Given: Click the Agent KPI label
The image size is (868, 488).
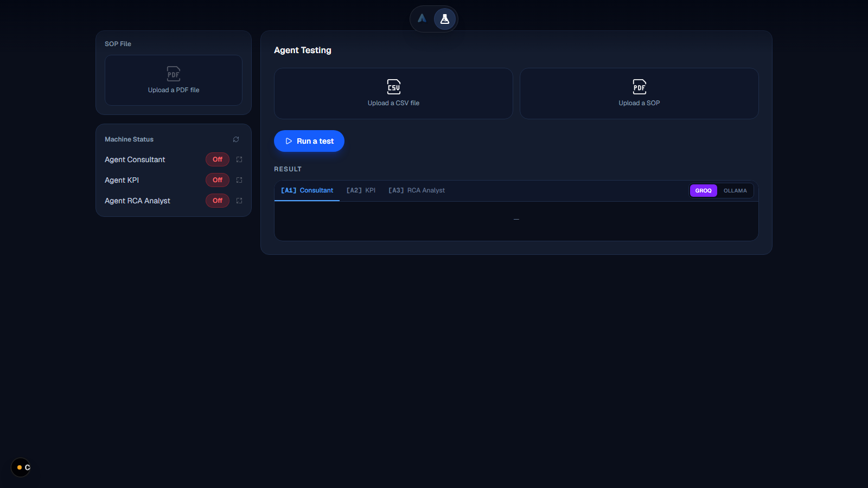Looking at the screenshot, I should (122, 180).
